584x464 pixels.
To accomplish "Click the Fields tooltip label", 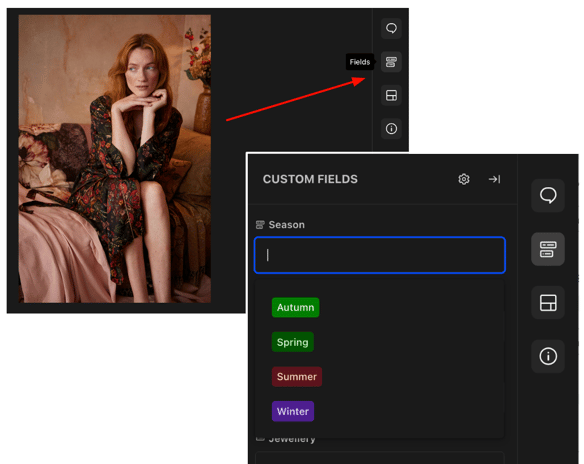I will [x=360, y=62].
